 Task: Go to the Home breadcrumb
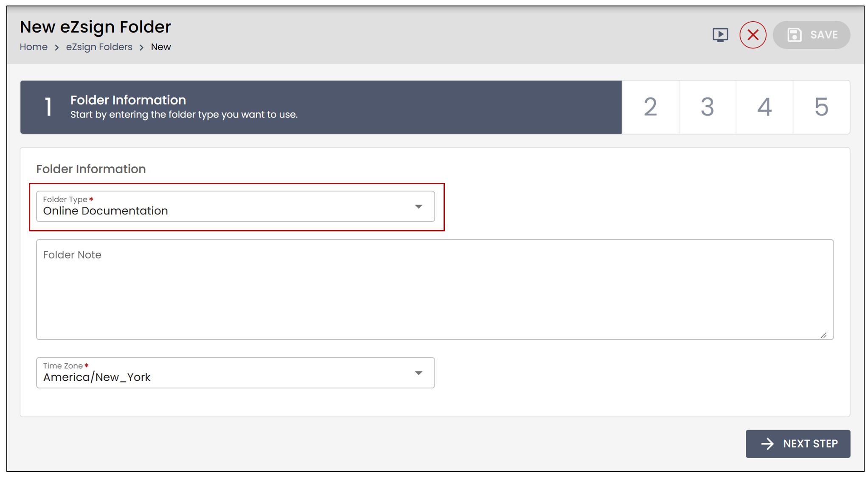34,47
